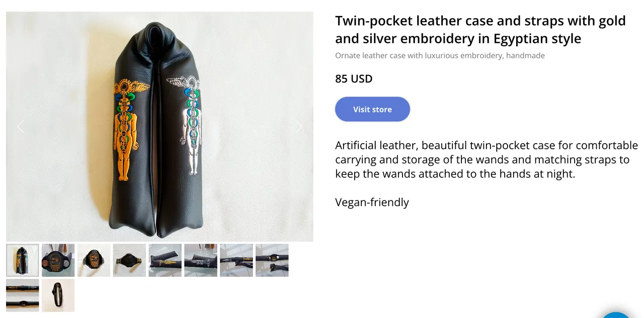This screenshot has width=644, height=318.
Task: View third thumbnail of case top on white
Action: click(94, 260)
